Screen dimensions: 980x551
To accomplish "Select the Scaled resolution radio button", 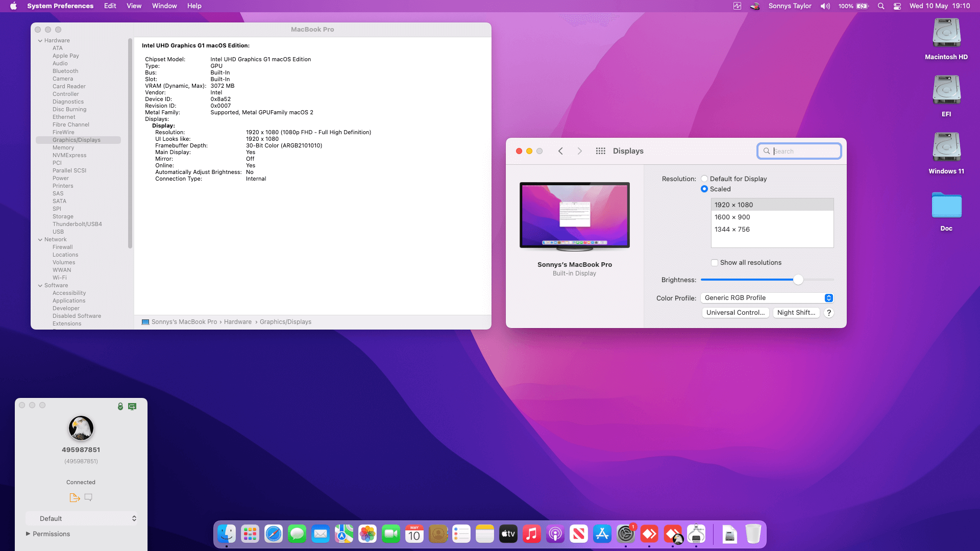I will [x=704, y=189].
